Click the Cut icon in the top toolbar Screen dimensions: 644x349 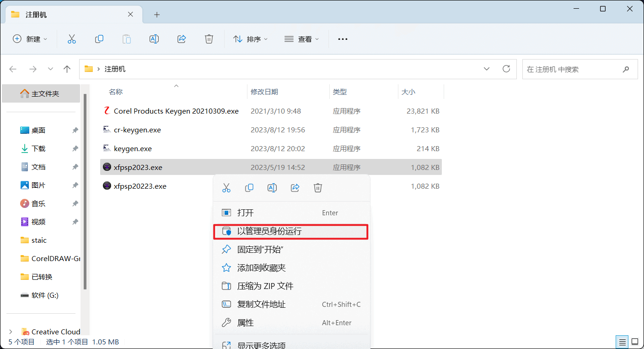(71, 39)
